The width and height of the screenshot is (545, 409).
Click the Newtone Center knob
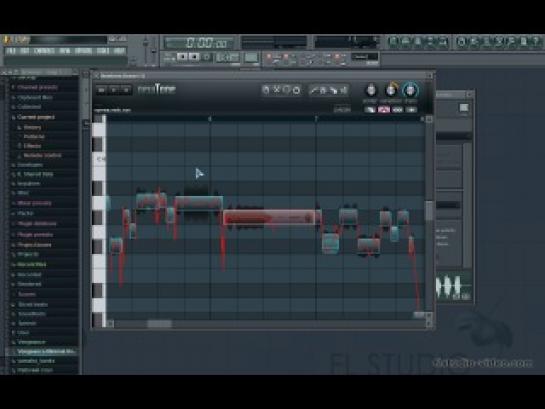point(371,90)
